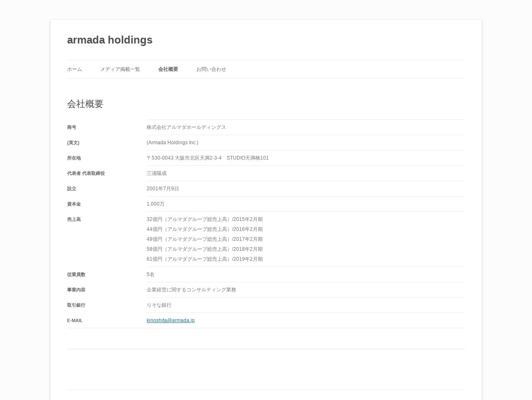Click the E-MAIL row label
Image resolution: width=532 pixels, height=400 pixels.
(x=75, y=320)
